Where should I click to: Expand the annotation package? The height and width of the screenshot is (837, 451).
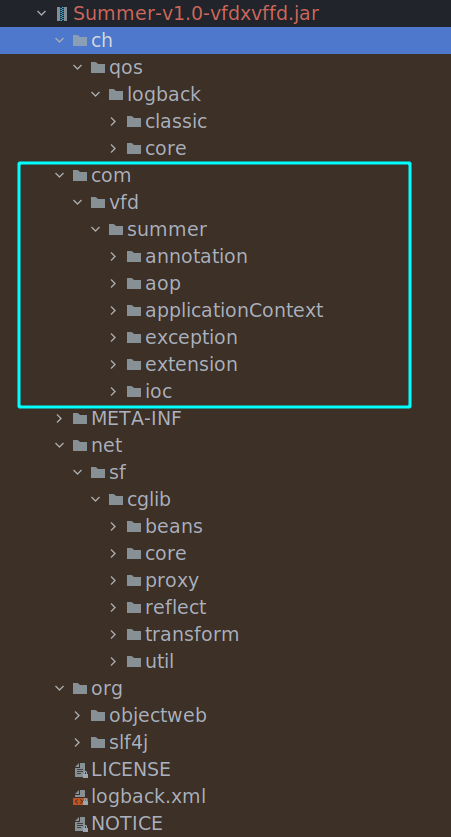click(113, 256)
